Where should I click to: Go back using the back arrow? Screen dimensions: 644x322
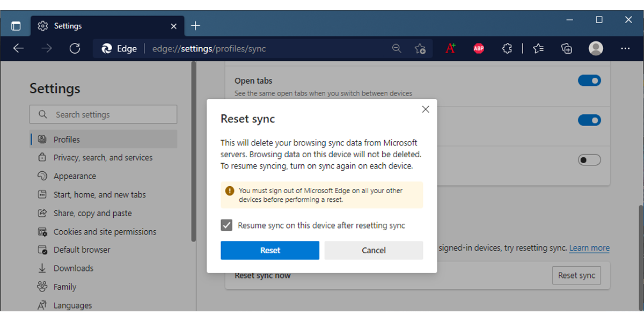(19, 49)
